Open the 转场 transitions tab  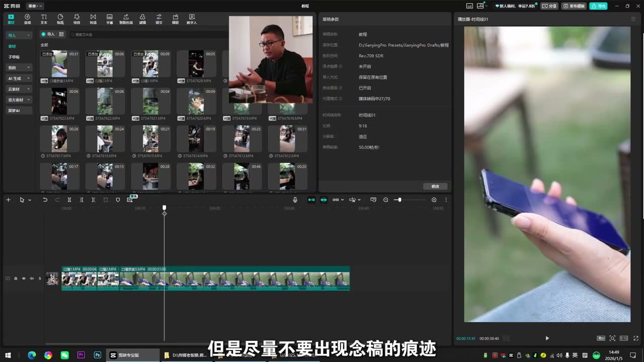(93, 19)
